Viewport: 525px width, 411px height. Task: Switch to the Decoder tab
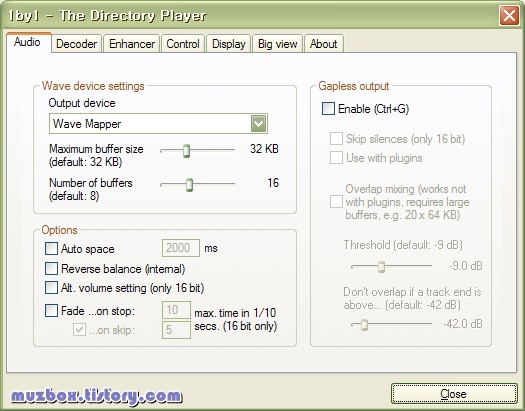coord(76,44)
